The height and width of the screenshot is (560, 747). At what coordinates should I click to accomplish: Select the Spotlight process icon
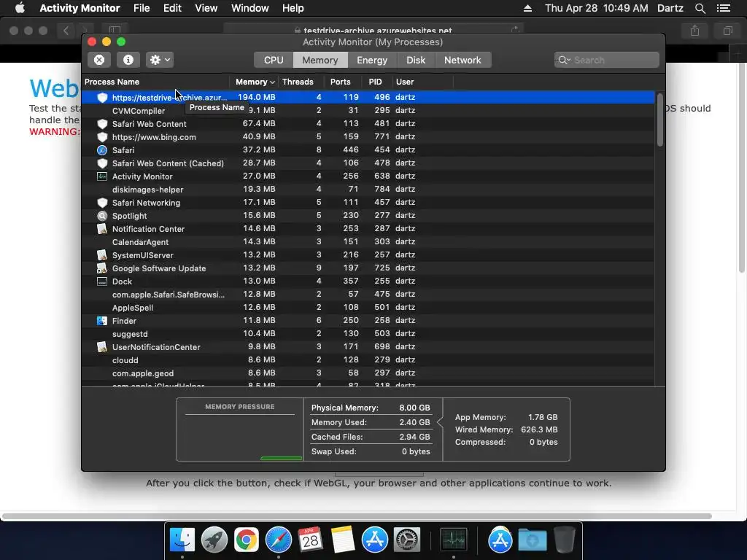(x=102, y=216)
